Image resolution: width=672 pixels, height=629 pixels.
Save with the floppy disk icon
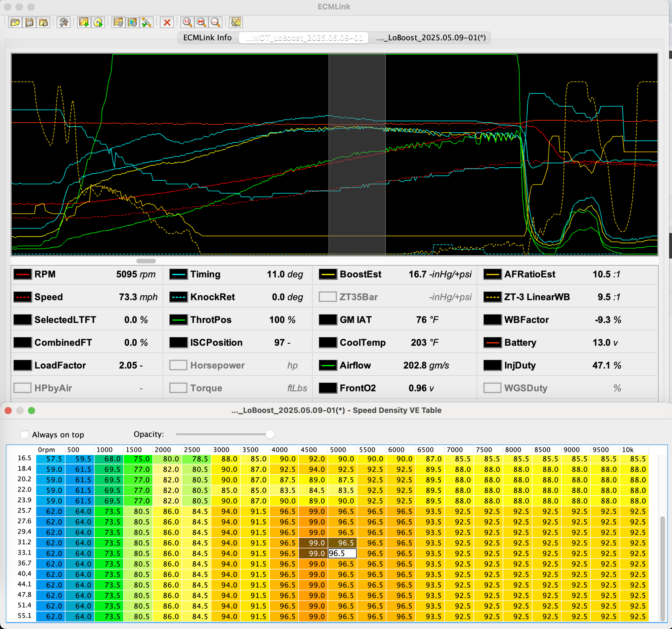(x=30, y=22)
